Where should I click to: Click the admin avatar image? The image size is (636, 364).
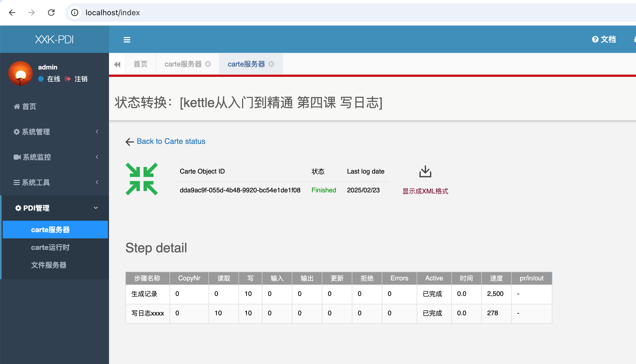(20, 73)
